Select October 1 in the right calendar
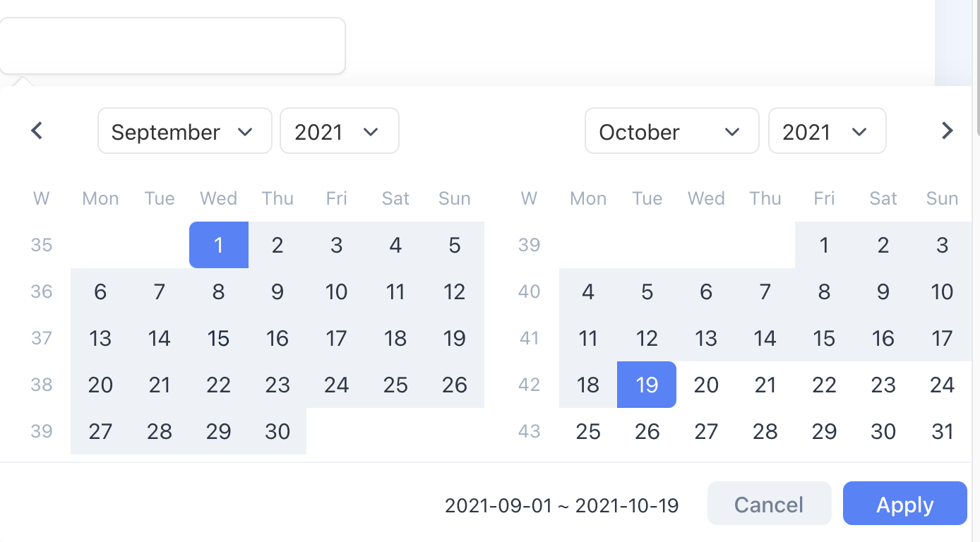 point(824,245)
